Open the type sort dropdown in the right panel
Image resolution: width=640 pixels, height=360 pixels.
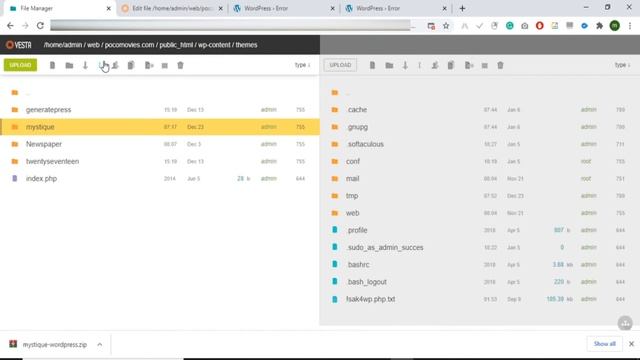(x=622, y=65)
